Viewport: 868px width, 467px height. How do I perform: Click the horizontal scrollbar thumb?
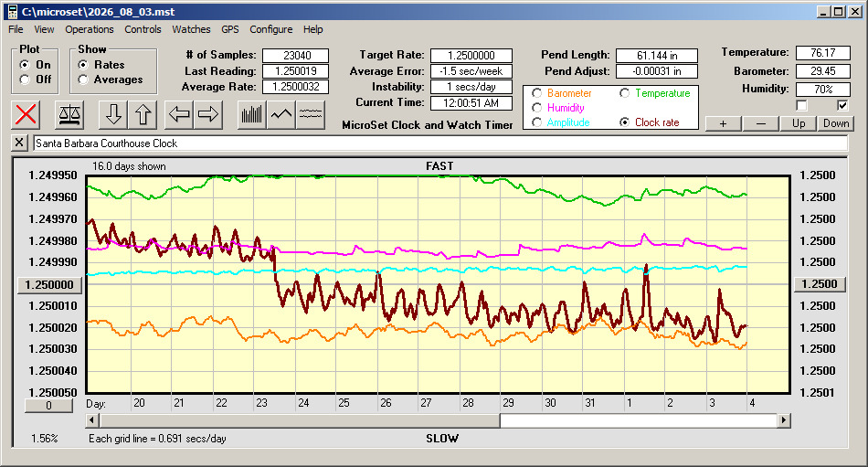(300, 420)
